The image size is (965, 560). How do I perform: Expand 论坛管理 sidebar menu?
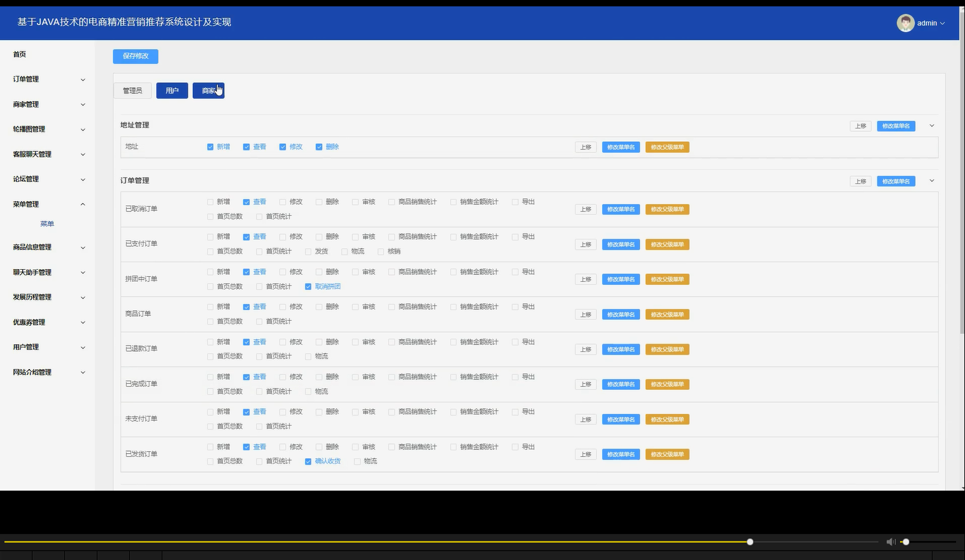pos(48,179)
